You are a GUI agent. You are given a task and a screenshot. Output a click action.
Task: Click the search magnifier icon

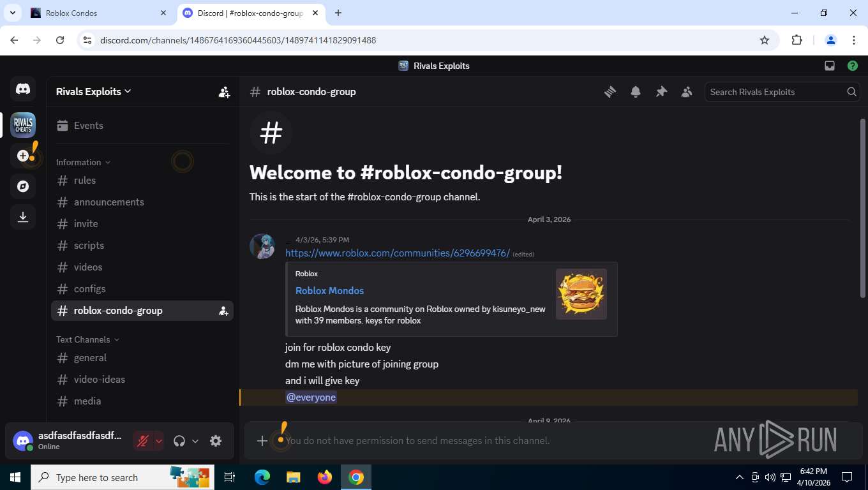[x=851, y=92]
